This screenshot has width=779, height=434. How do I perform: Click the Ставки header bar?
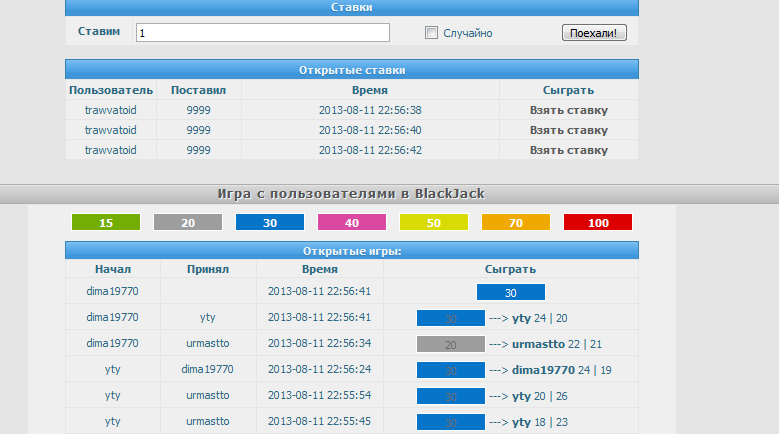point(352,7)
